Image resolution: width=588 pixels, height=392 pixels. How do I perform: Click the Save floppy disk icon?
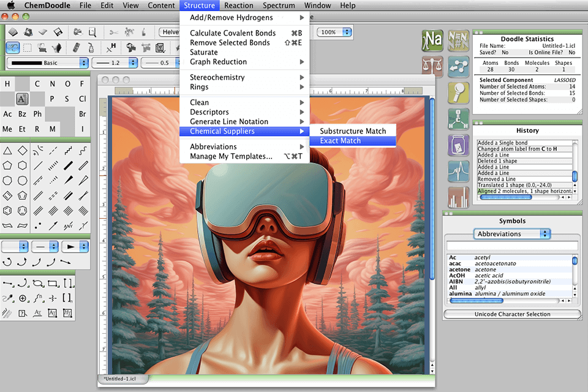(x=58, y=32)
